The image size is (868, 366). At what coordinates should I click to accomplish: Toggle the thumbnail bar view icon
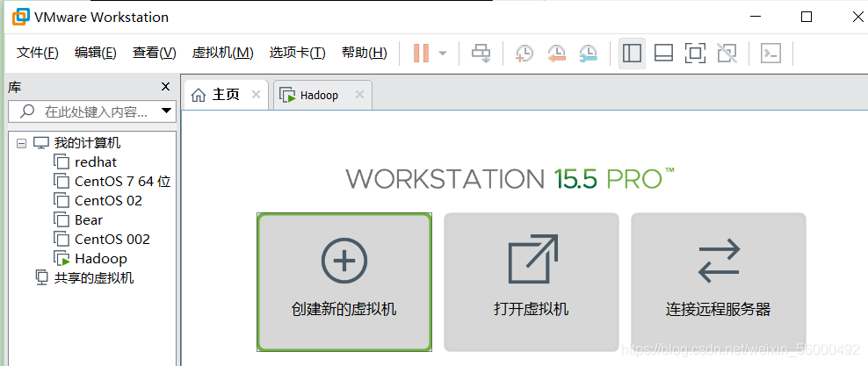pyautogui.click(x=663, y=53)
